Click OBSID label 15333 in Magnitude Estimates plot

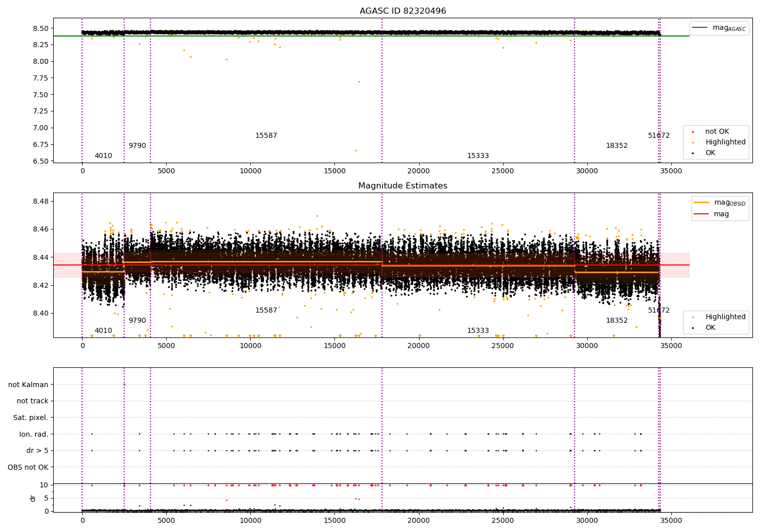coord(478,331)
